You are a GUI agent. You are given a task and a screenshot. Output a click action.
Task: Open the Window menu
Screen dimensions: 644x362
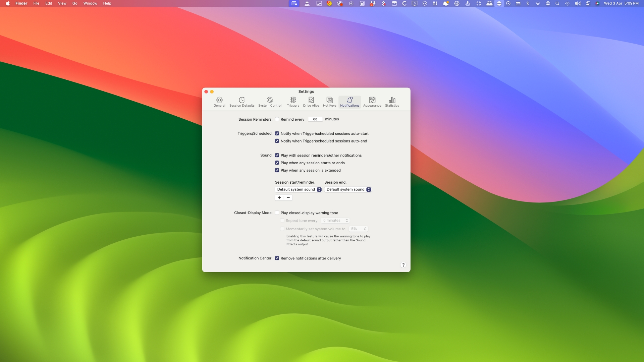[x=90, y=3]
